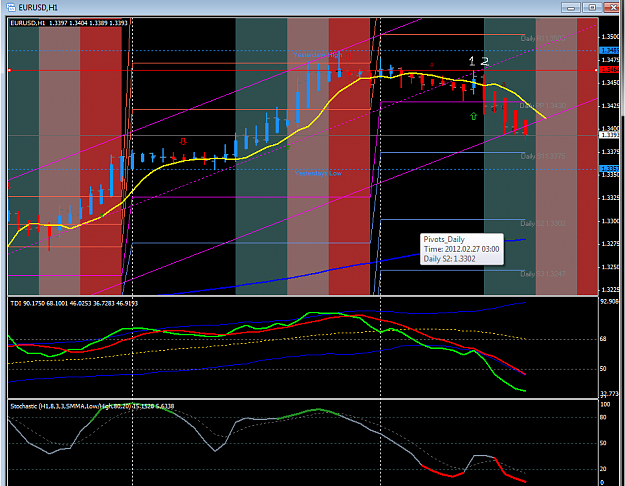Screen dimensions: 625x486
Task: Click the 20 level label on the Stochastic scale
Action: (603, 469)
